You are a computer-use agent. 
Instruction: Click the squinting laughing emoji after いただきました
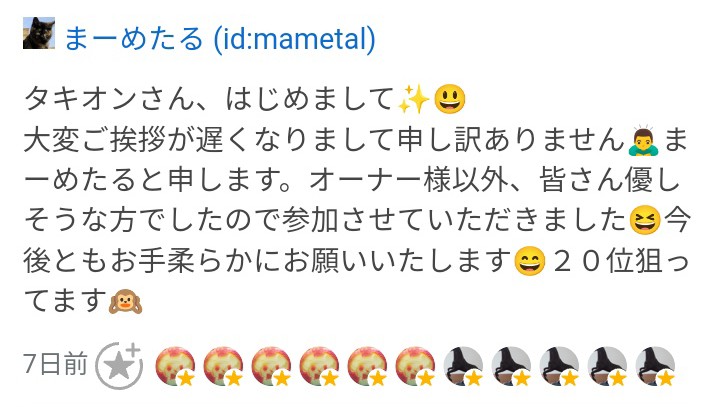click(x=645, y=220)
